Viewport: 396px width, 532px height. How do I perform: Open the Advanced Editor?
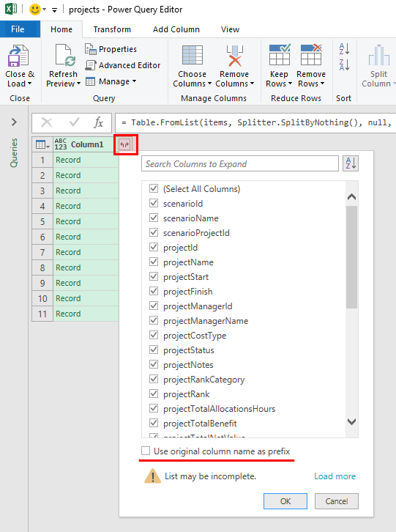[123, 65]
